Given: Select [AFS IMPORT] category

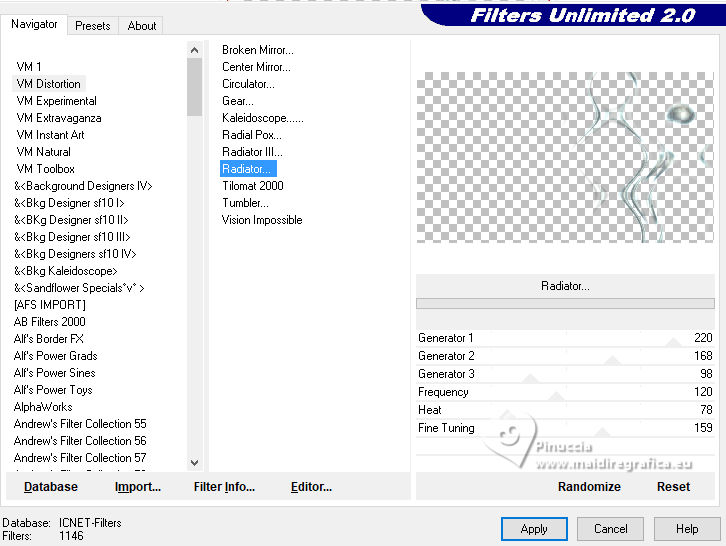Looking at the screenshot, I should click(50, 305).
